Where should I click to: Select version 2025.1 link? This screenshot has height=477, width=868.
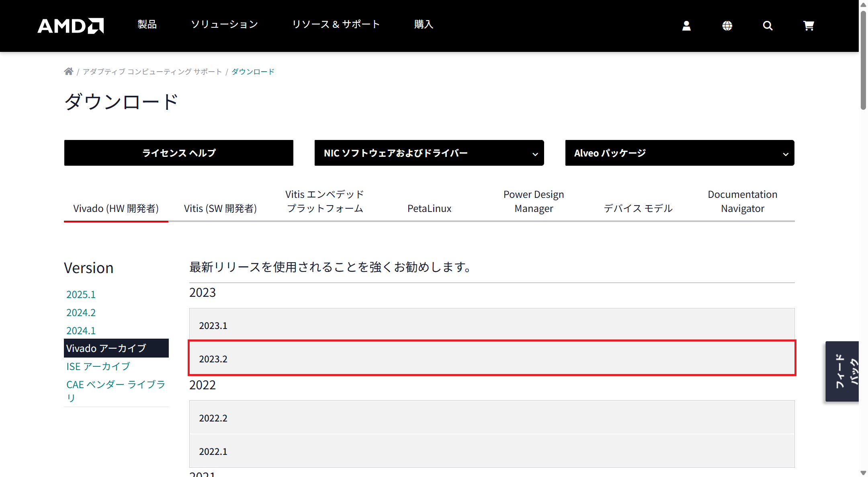[81, 294]
